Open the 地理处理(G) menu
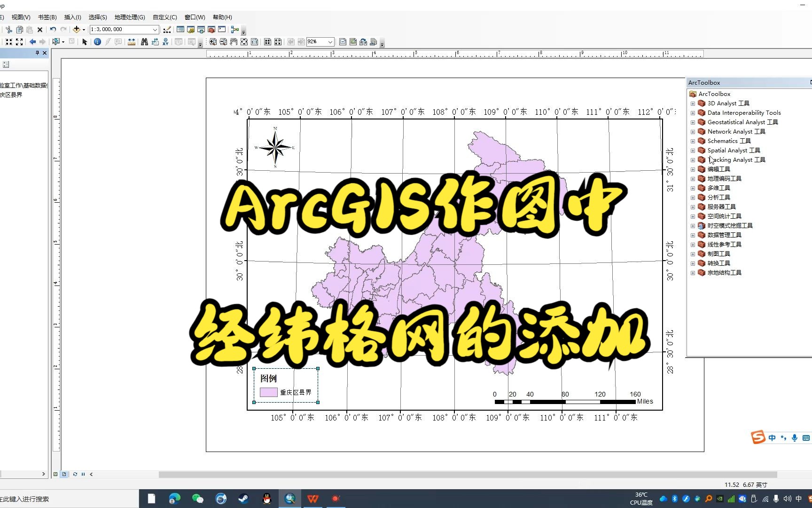 click(130, 17)
